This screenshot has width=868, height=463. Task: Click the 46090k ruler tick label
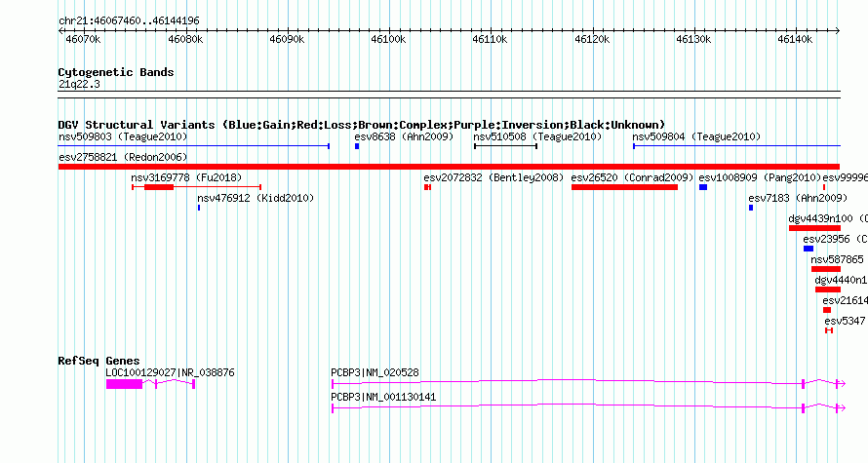click(287, 39)
